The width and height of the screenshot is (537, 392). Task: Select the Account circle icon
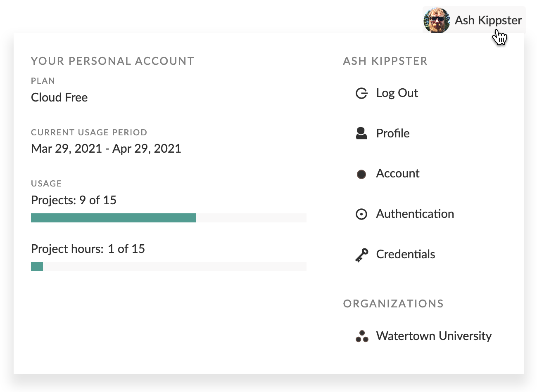tap(361, 174)
